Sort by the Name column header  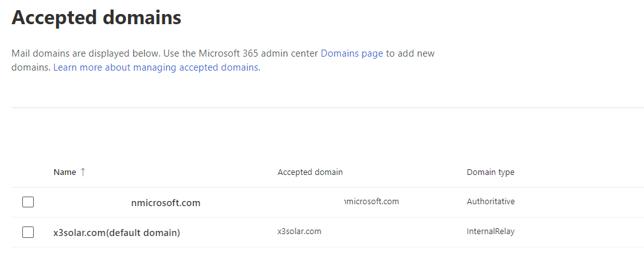[64, 172]
